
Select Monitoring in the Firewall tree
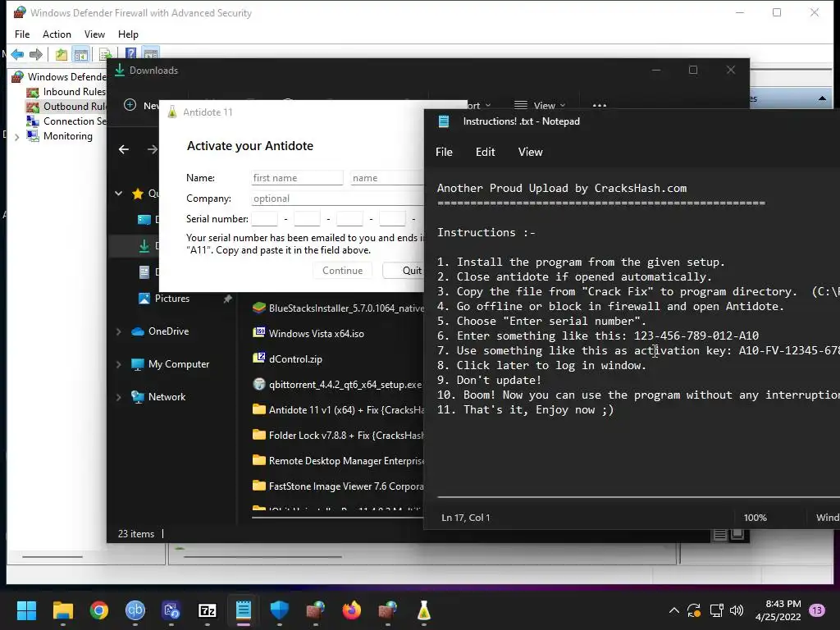point(67,136)
